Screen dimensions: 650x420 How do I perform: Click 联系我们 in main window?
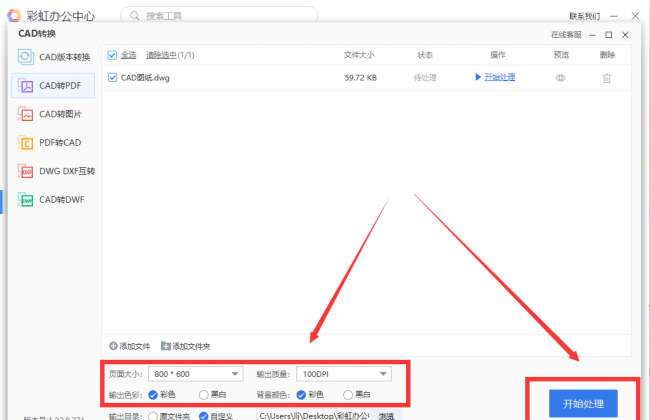(585, 16)
